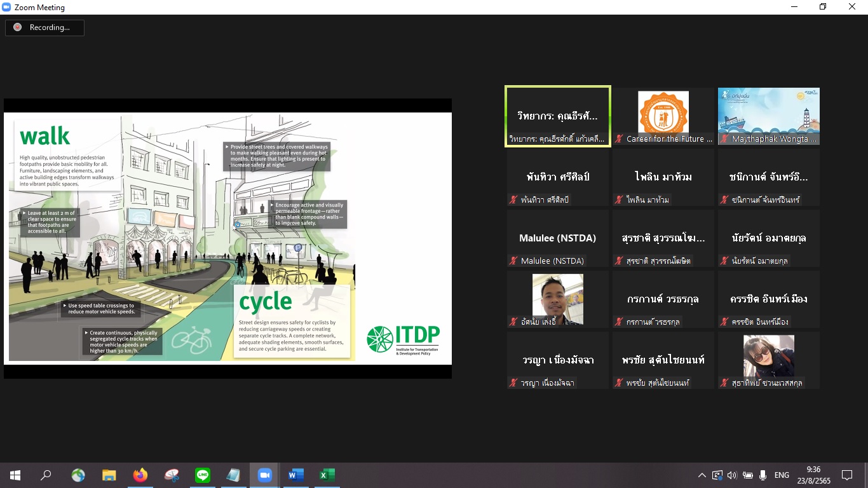Click the Zoom icon in taskbar
This screenshot has width=868, height=488.
[x=264, y=475]
